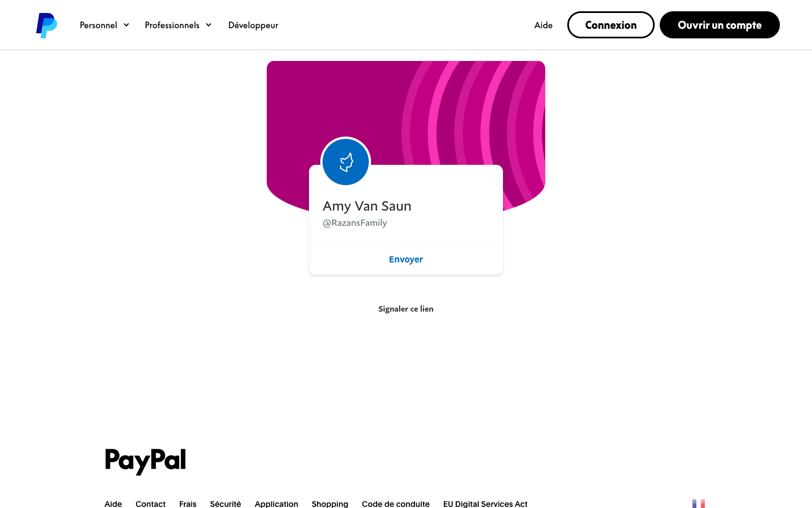Image resolution: width=812 pixels, height=508 pixels.
Task: Open the Développeur page
Action: [x=253, y=25]
